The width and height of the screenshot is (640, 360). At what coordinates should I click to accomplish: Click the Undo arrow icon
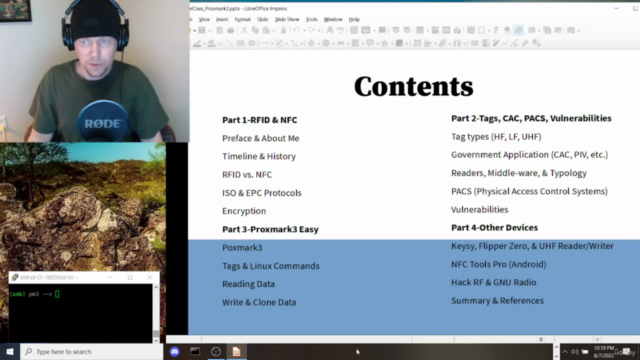297,30
